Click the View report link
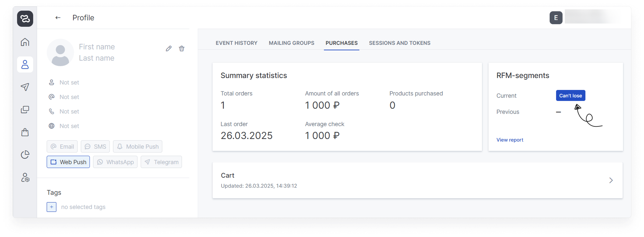Viewport: 644px width, 237px height. tap(510, 140)
